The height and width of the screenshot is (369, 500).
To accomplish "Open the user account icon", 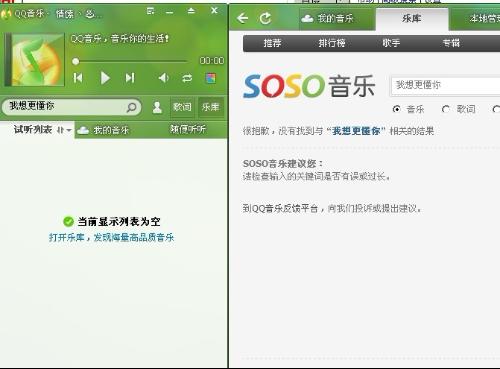I will point(157,107).
